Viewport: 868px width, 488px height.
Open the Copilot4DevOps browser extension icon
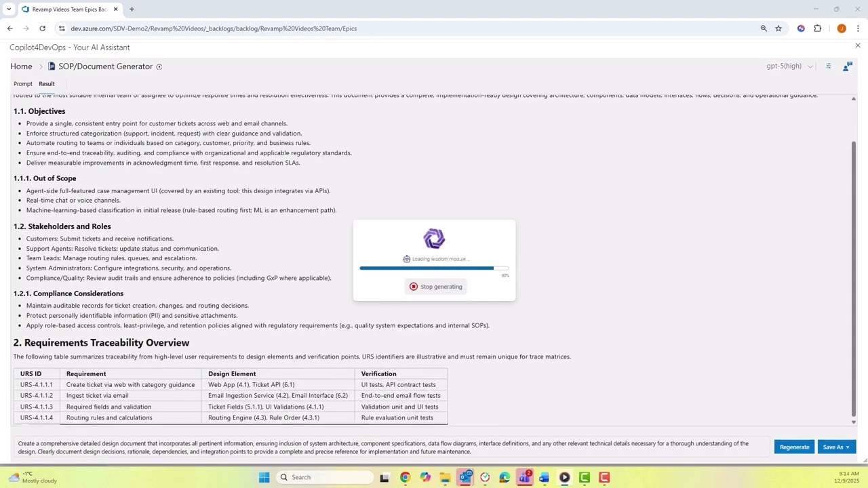tap(801, 28)
